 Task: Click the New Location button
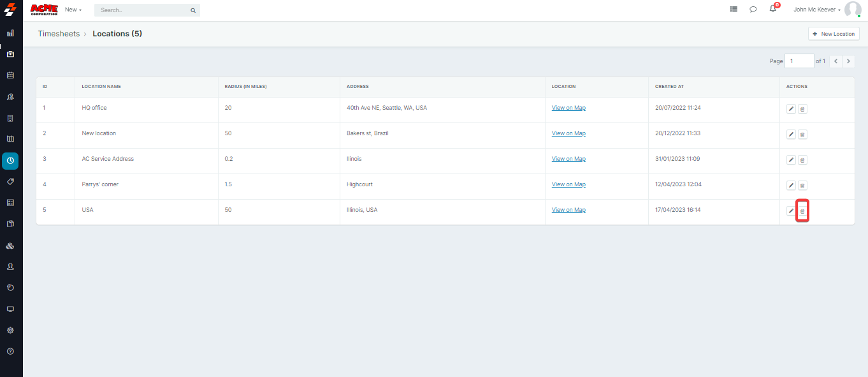[834, 34]
